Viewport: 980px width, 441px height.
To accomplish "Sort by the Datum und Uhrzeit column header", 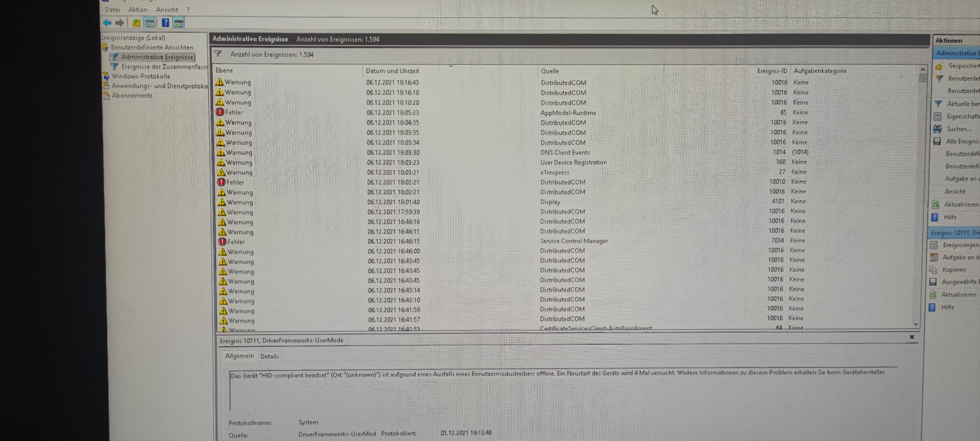I will coord(392,71).
